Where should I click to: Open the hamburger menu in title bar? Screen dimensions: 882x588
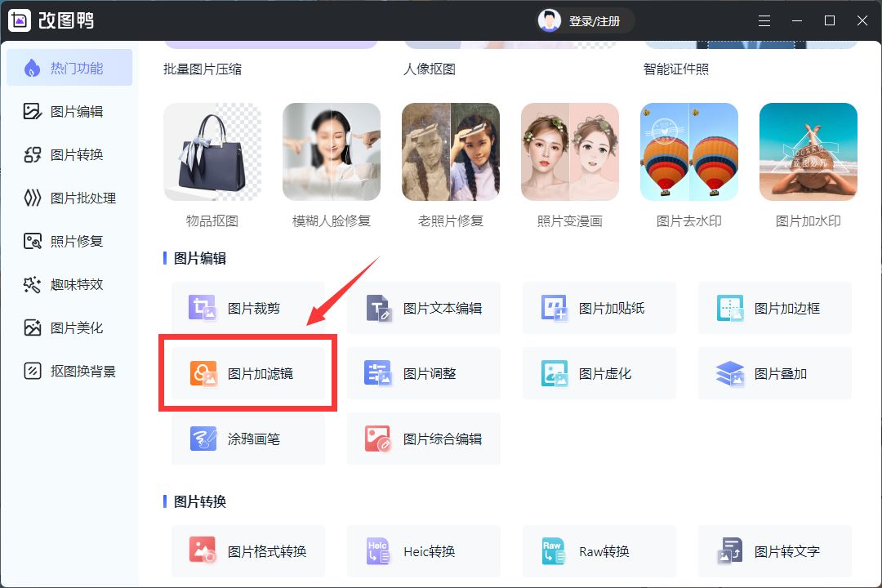click(x=764, y=20)
